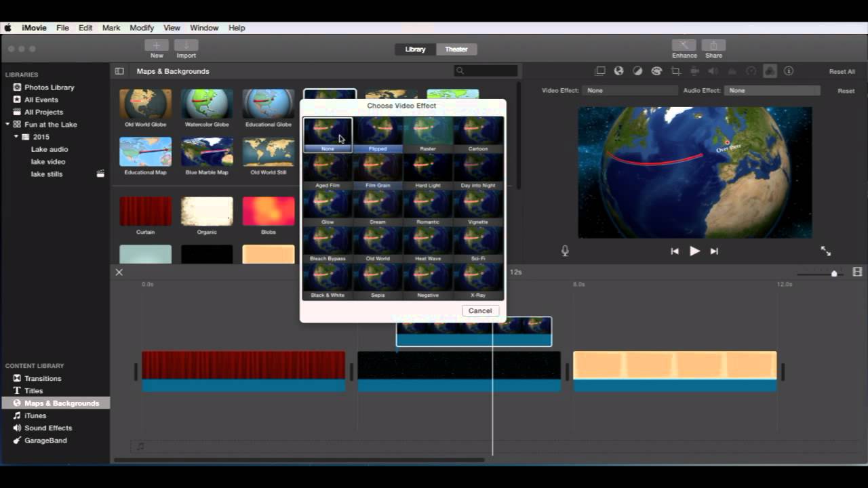
Task: Open the clip information icon
Action: coord(789,71)
